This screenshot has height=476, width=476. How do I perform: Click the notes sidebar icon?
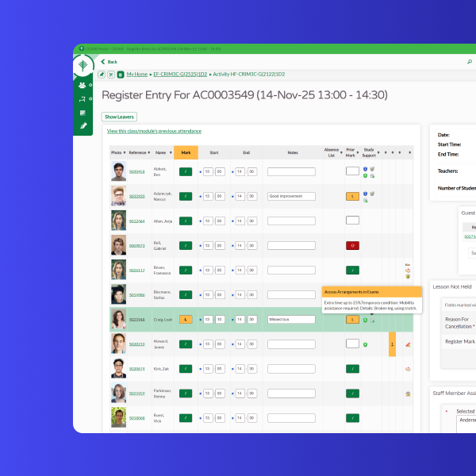coord(83,112)
